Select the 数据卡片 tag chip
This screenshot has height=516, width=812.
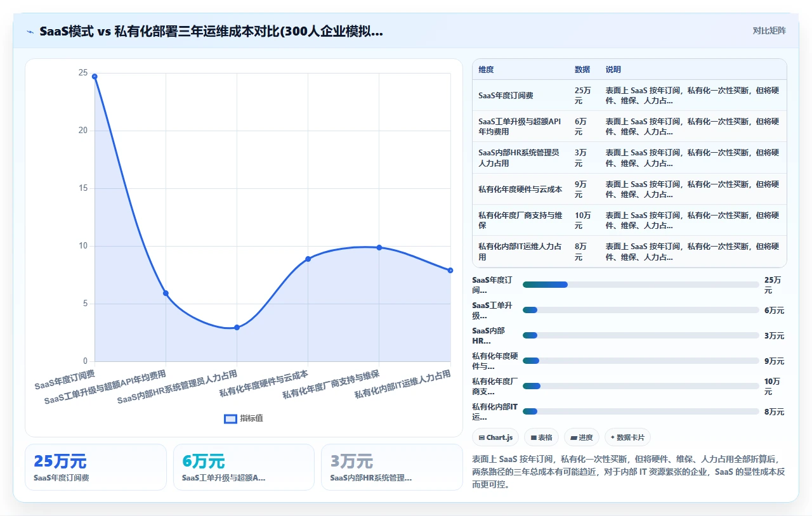(x=627, y=437)
